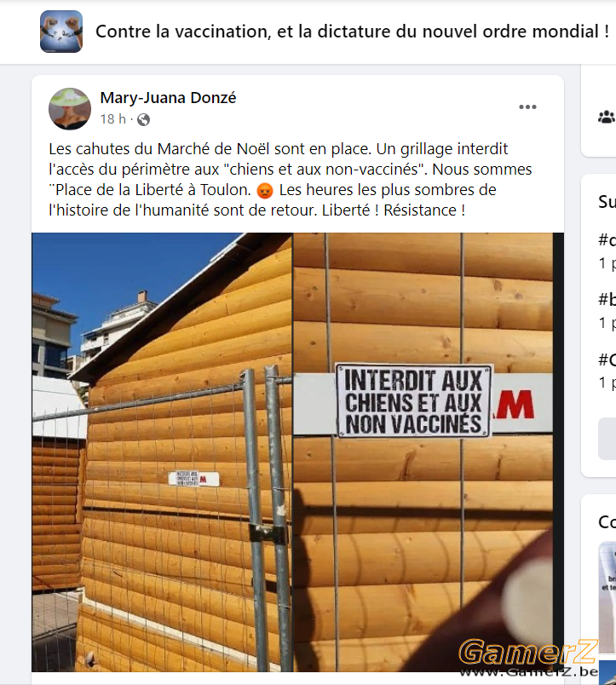Open Mary-Juana Donzé author name link
Screen dimensions: 616x685
click(x=168, y=98)
